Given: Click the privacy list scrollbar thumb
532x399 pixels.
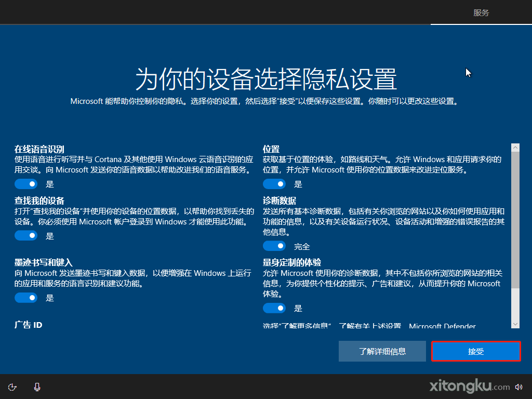Looking at the screenshot, I should click(x=515, y=220).
